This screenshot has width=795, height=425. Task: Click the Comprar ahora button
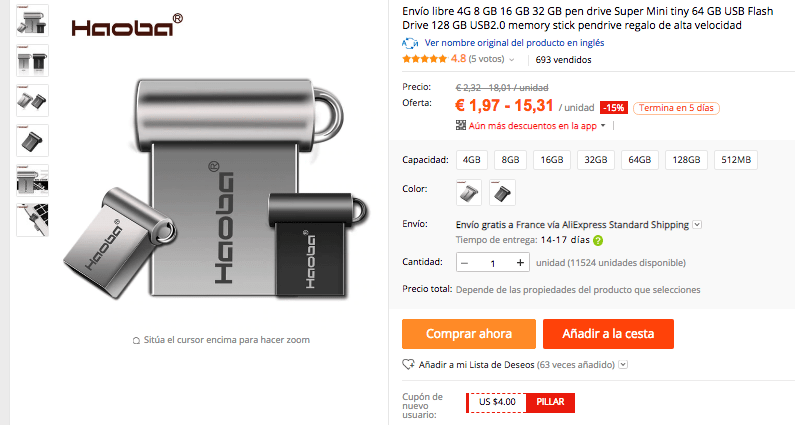(x=469, y=334)
